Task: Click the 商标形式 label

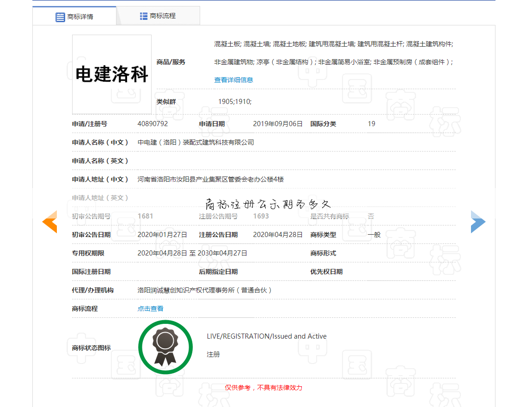Action: point(323,253)
